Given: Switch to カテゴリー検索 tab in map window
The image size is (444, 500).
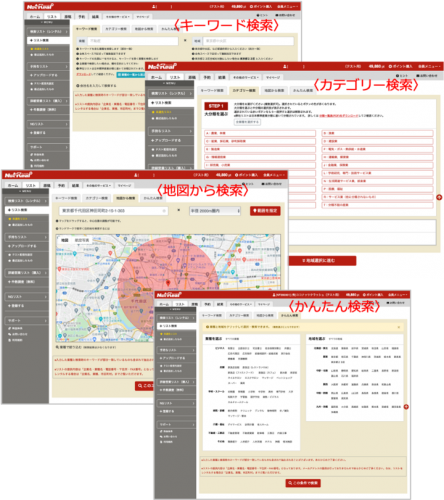Looking at the screenshot, I should tap(97, 198).
